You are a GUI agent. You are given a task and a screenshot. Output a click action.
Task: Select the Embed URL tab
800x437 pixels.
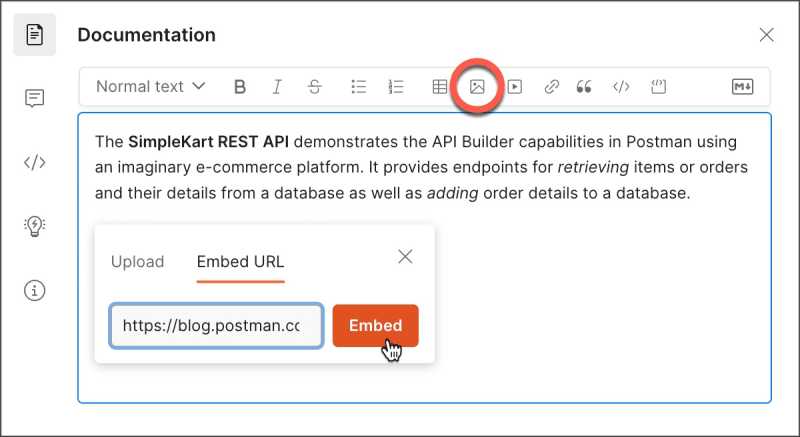[240, 262]
